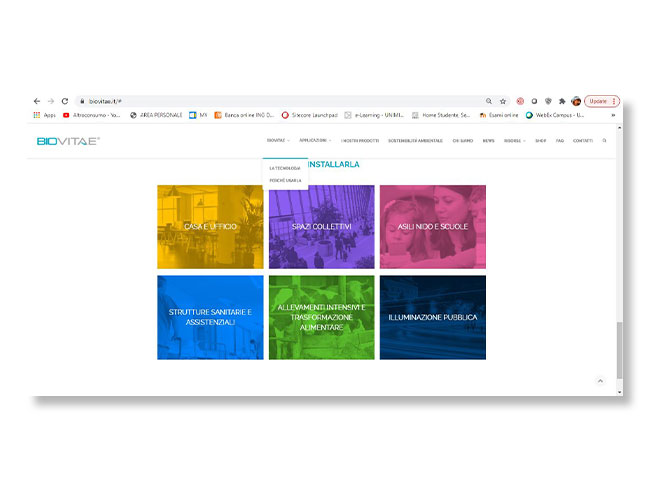Screen dimensions: 650x490
Task: Bookmark this page with the star icon
Action: 503,101
